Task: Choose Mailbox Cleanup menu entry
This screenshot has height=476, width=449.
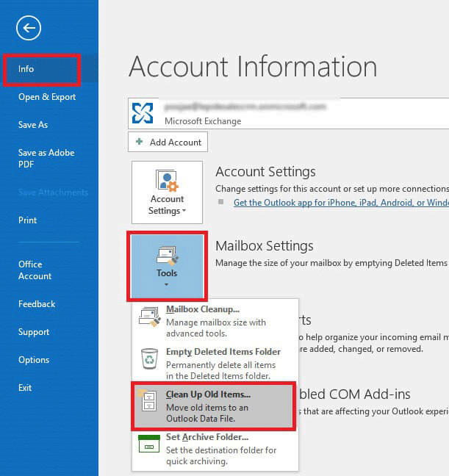Action: click(215, 321)
